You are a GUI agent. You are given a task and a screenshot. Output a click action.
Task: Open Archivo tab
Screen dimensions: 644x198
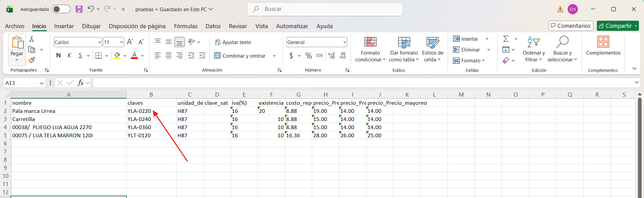(x=15, y=26)
